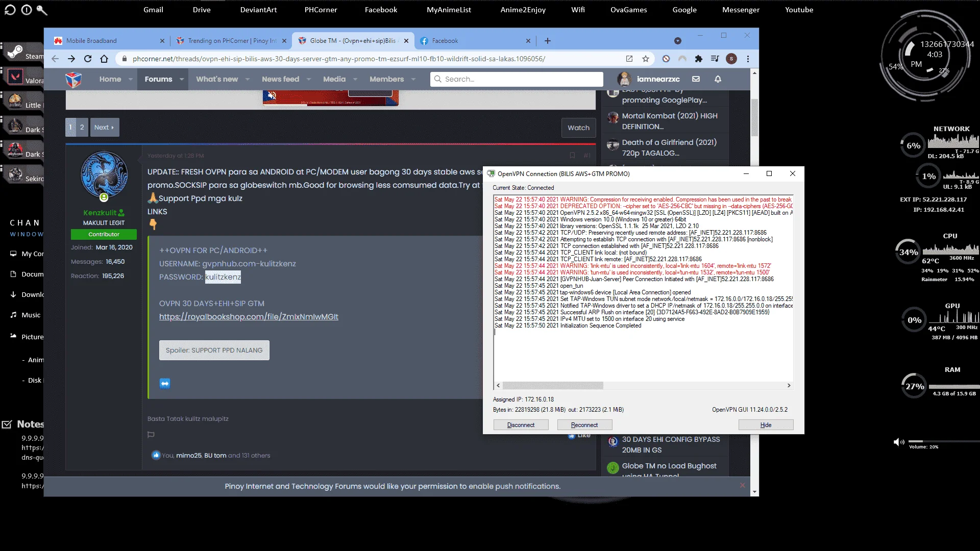Image resolution: width=980 pixels, height=551 pixels.
Task: Click the Rainmeter volume speaker icon
Action: pyautogui.click(x=898, y=442)
